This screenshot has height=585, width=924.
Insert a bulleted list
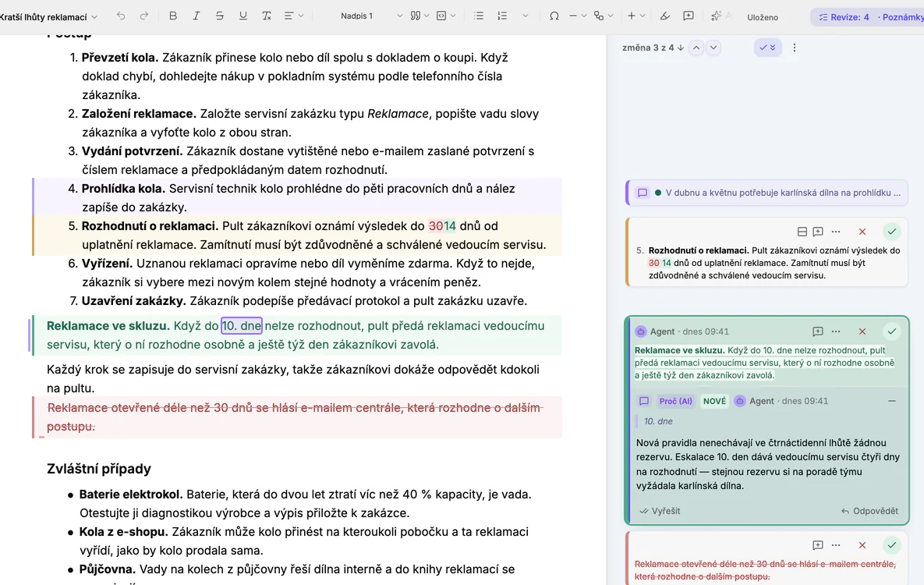tap(479, 16)
